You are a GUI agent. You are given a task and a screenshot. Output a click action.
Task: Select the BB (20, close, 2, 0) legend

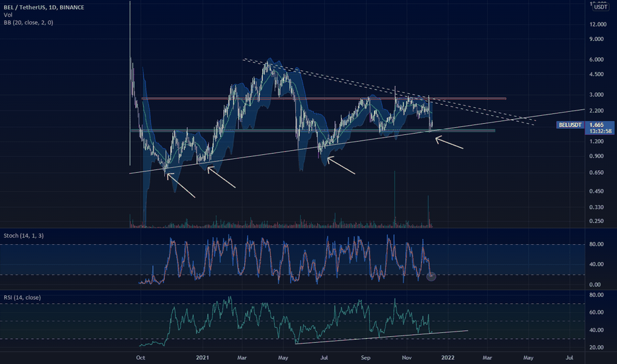tap(28, 23)
